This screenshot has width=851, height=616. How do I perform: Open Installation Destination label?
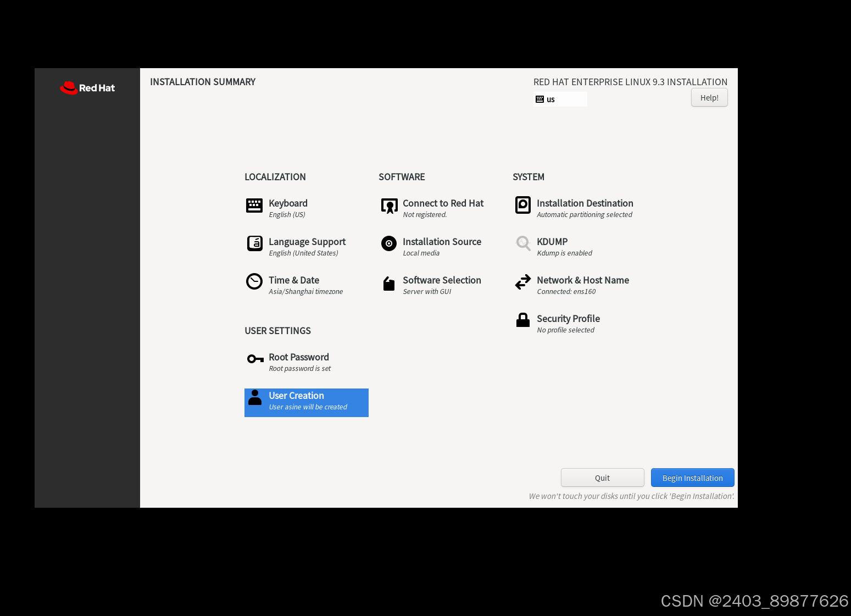click(585, 203)
